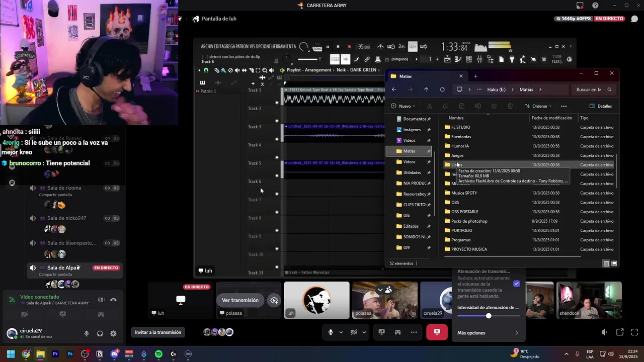Go back in File Explorer
The image size is (644, 362).
pos(394,89)
